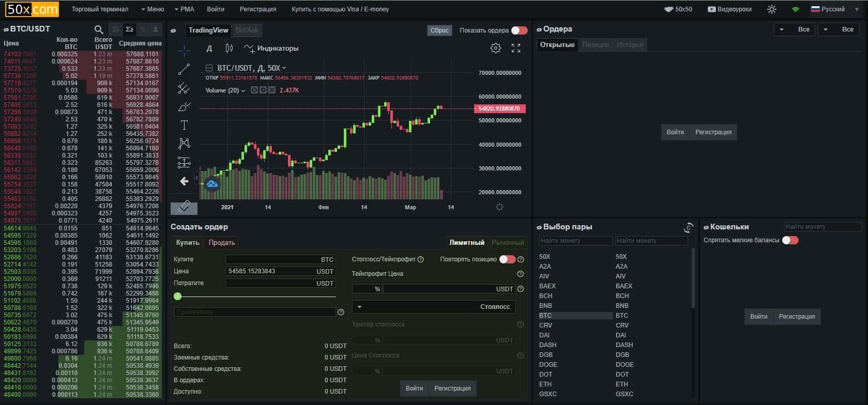Screen dimensions: 868x405
Task: Open chart settings gear icon
Action: point(495,48)
